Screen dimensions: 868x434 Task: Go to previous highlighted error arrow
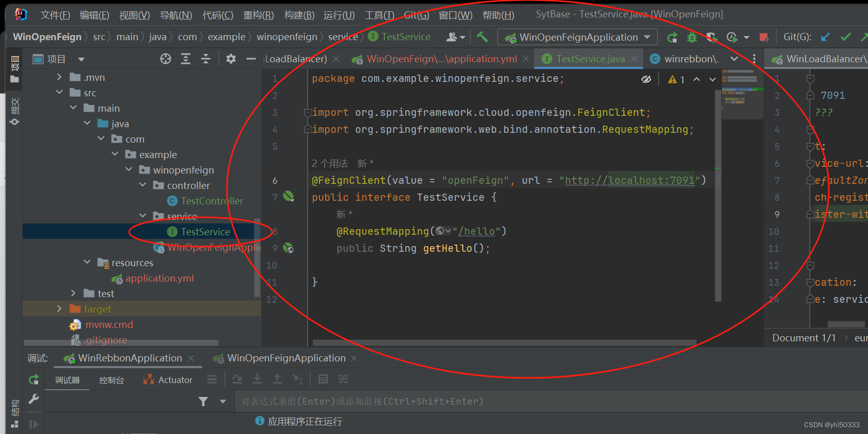(697, 79)
